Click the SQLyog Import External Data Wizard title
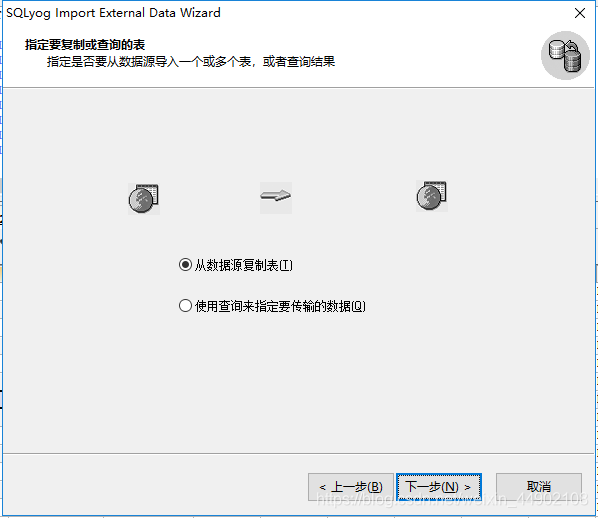Viewport: 598px width, 518px height. pyautogui.click(x=113, y=13)
